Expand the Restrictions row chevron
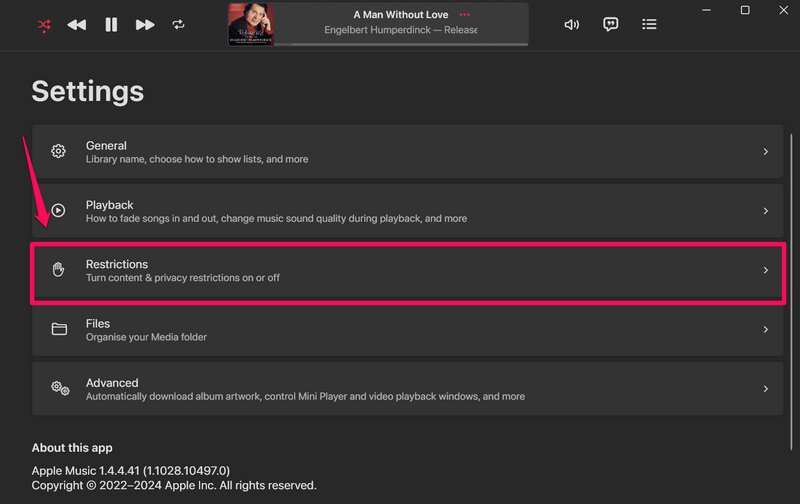Viewport: 800px width, 504px height. coord(765,270)
